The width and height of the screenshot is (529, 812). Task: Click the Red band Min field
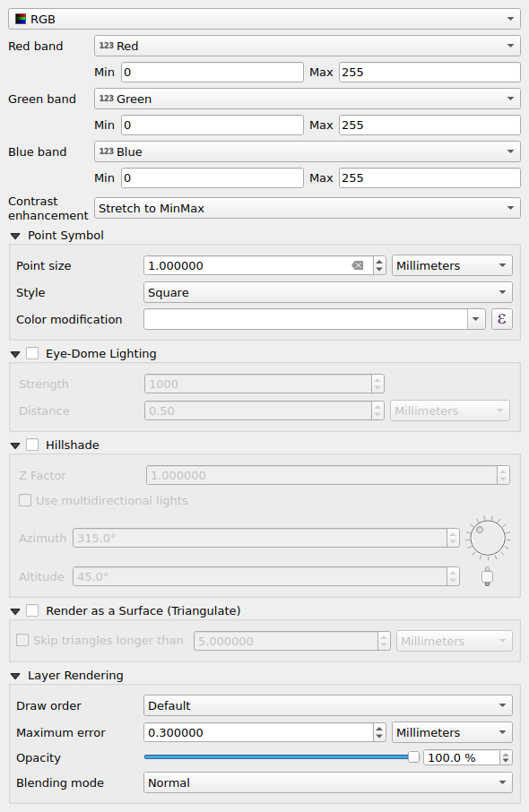coord(212,73)
